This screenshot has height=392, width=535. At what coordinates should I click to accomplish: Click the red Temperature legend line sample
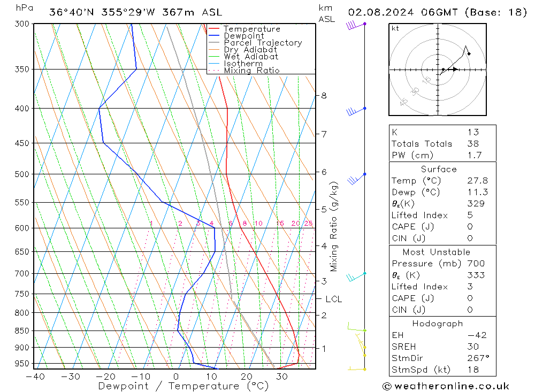(214, 29)
